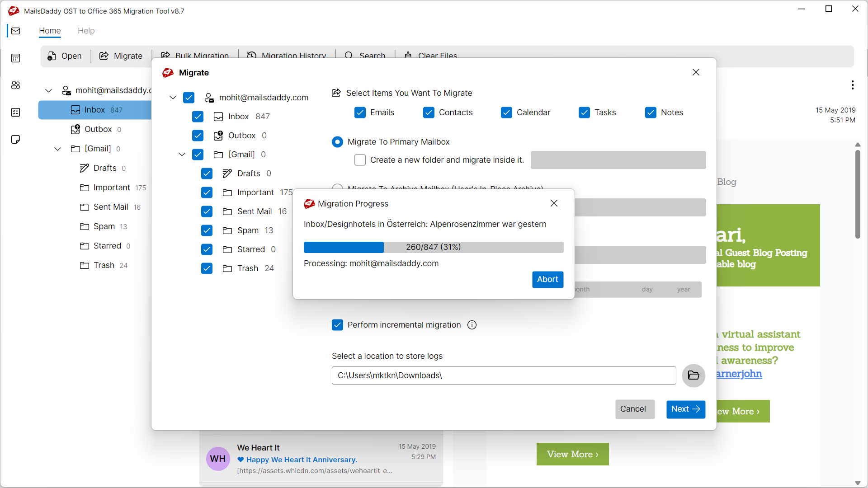This screenshot has width=868, height=488.
Task: Click the browse folder icon for logs
Action: [693, 375]
